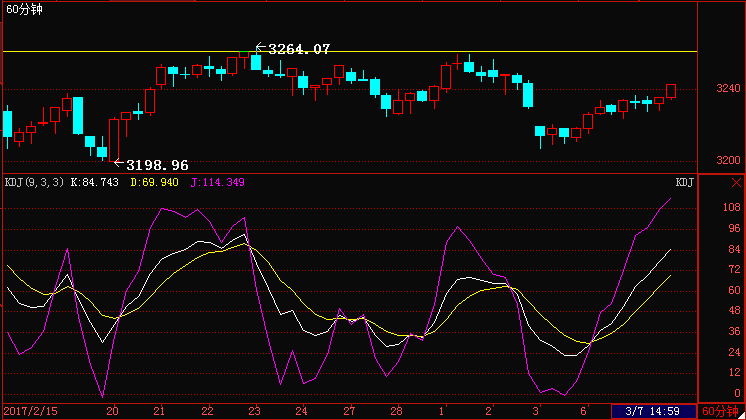
Task: Select the K:84.743 value readout
Action: point(95,182)
